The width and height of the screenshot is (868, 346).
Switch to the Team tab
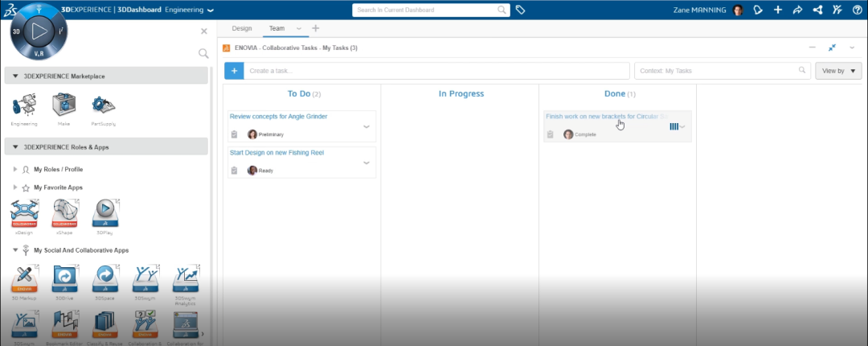[x=276, y=28]
